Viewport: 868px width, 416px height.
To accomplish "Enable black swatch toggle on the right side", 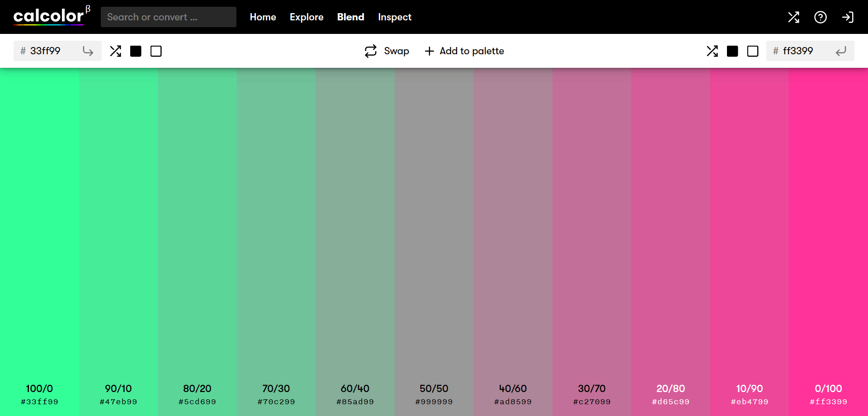I will pyautogui.click(x=733, y=51).
